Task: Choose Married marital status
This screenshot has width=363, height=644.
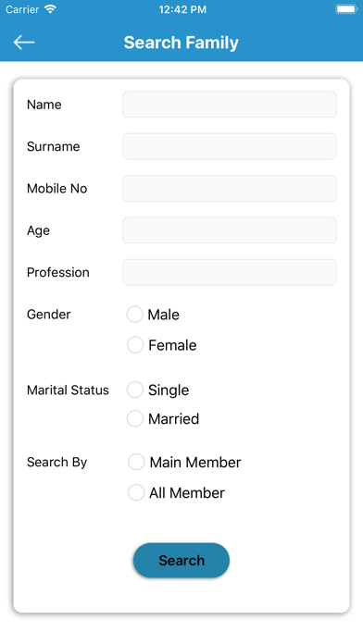Action: (x=135, y=418)
